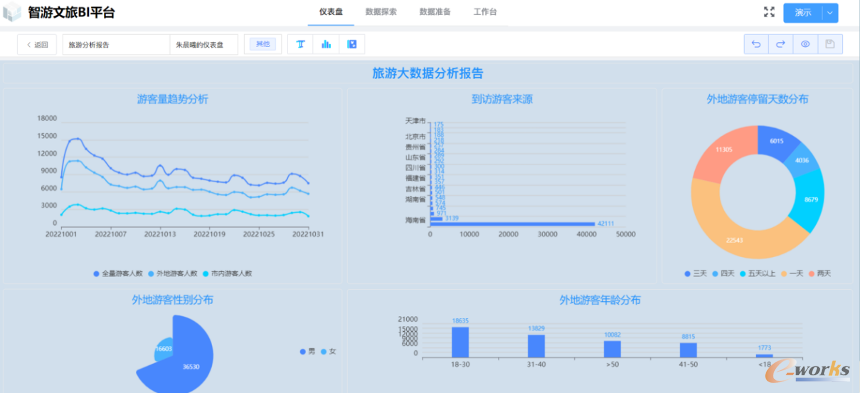860x393 pixels.
Task: Click the 20221013 axis label
Action: [x=160, y=234]
